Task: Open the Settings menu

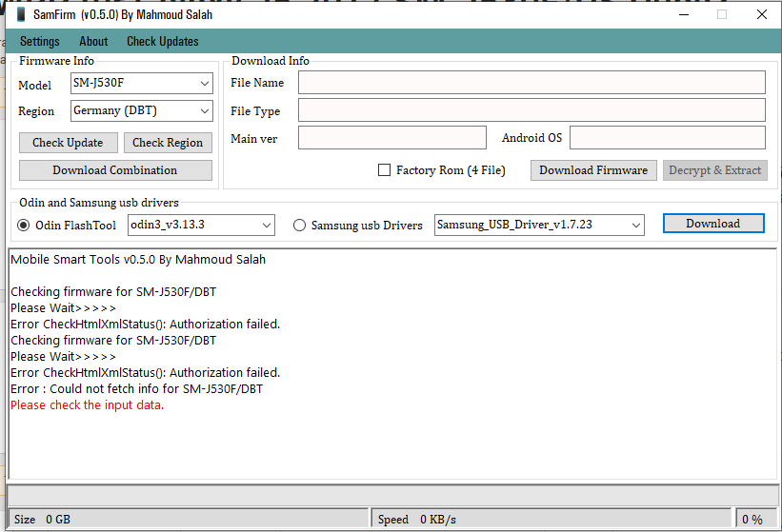Action: (x=39, y=41)
